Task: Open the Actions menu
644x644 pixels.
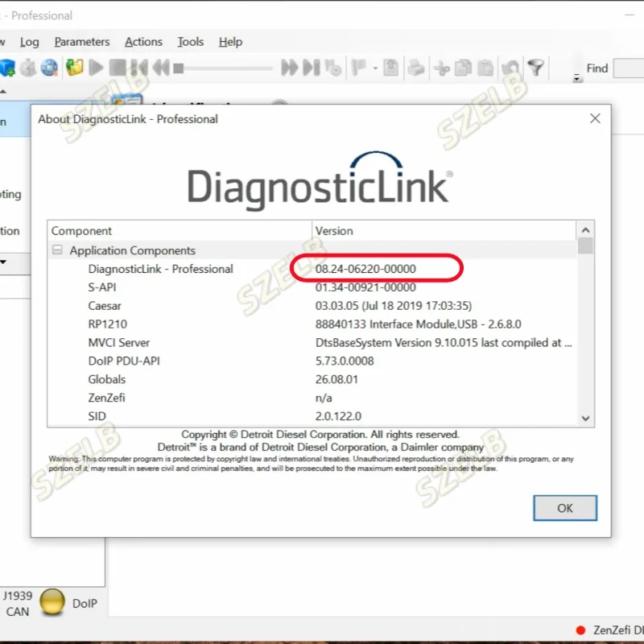Action: click(x=144, y=42)
